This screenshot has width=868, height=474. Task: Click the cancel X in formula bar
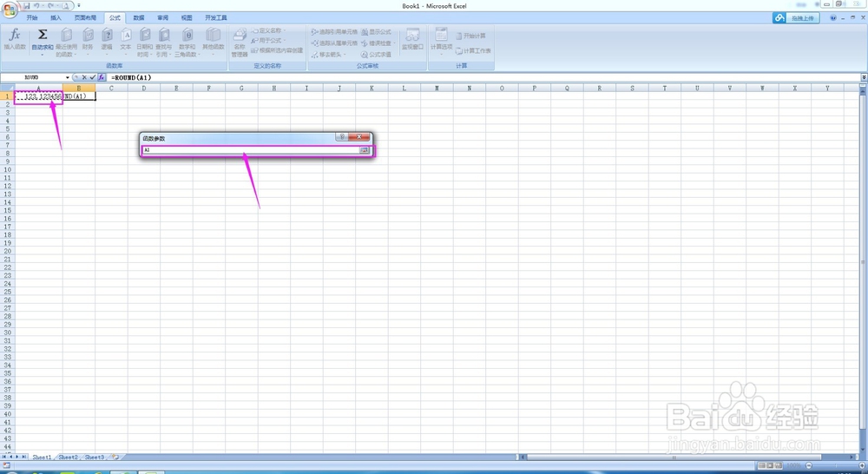point(84,77)
